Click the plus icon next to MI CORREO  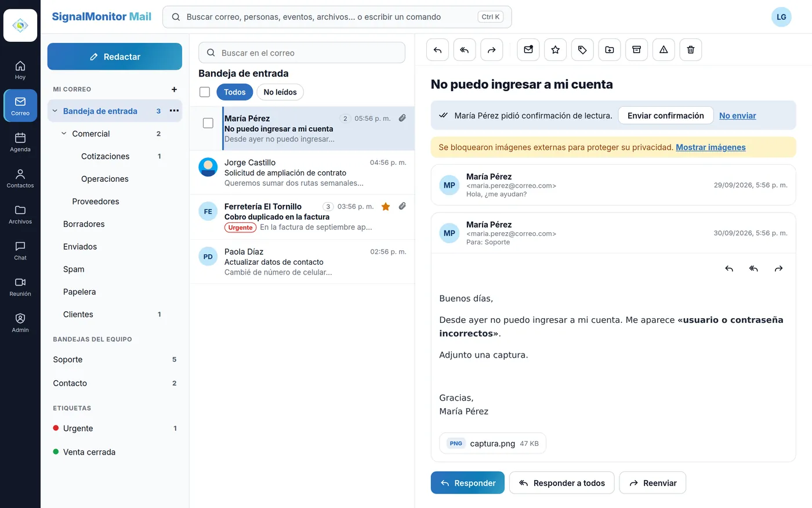tap(174, 89)
